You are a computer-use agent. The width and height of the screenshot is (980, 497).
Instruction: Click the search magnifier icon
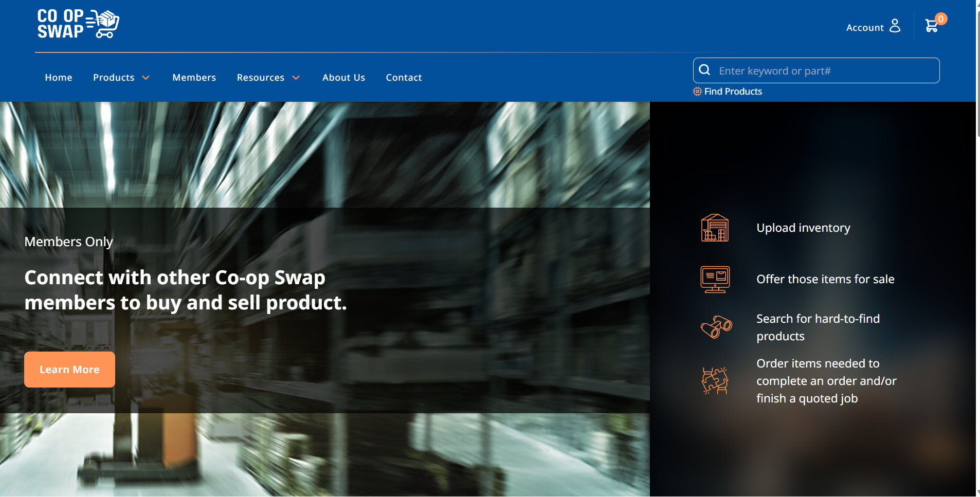point(704,70)
